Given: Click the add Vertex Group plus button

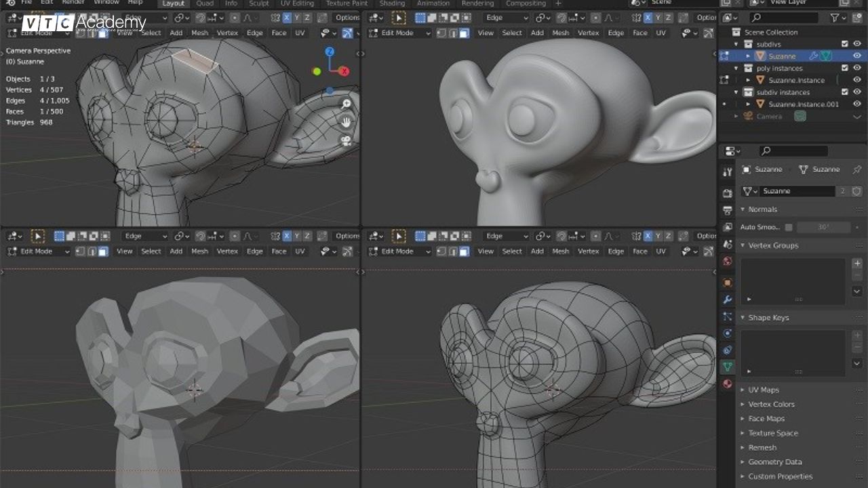Looking at the screenshot, I should coord(857,263).
